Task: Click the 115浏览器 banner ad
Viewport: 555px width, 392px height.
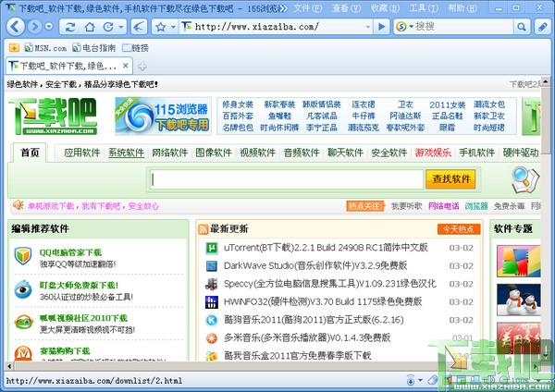Action: pos(163,116)
